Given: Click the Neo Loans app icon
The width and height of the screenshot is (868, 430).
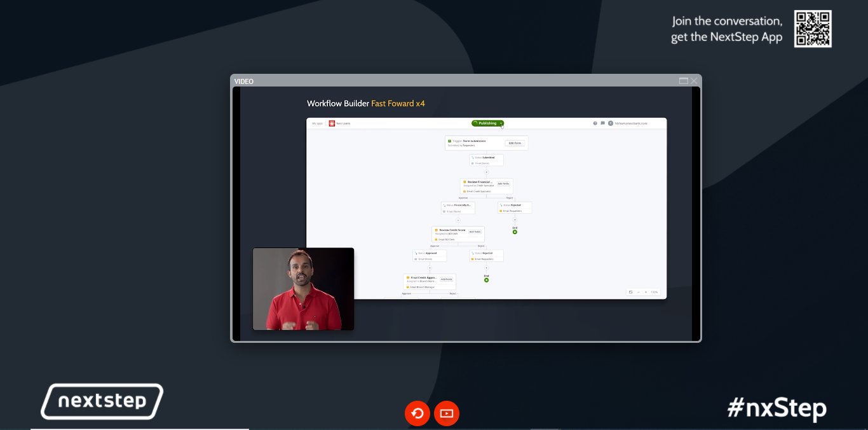Looking at the screenshot, I should pos(331,123).
